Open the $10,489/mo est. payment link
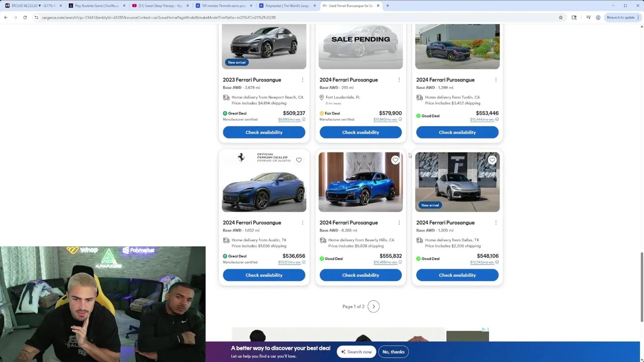This screenshot has width=644, height=362. (385, 262)
